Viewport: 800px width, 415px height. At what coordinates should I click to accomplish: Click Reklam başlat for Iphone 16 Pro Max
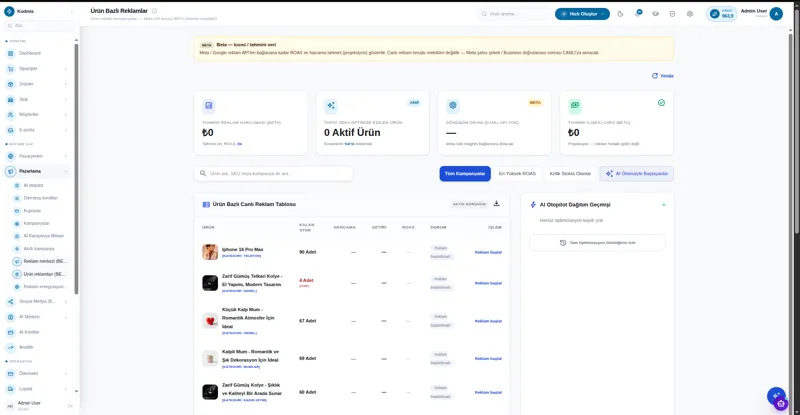tap(488, 252)
